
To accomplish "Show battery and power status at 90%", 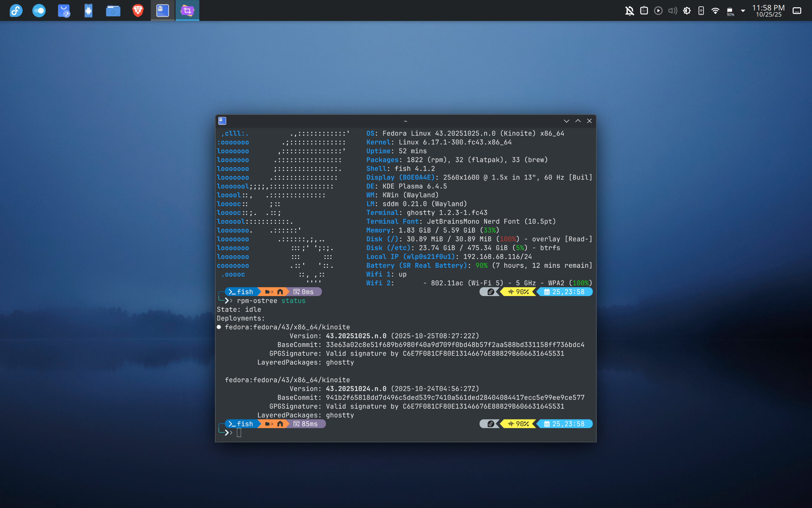I will click(x=730, y=11).
